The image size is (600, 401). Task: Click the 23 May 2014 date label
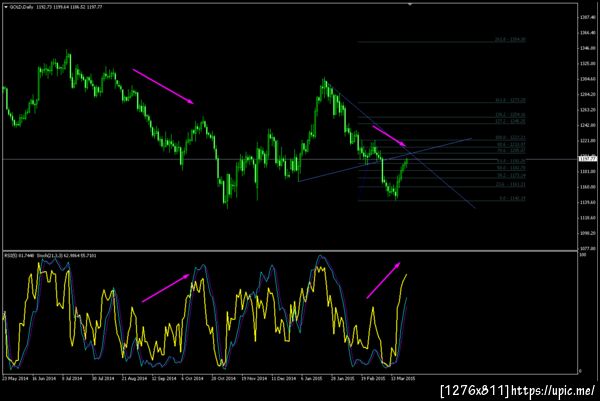(x=15, y=378)
